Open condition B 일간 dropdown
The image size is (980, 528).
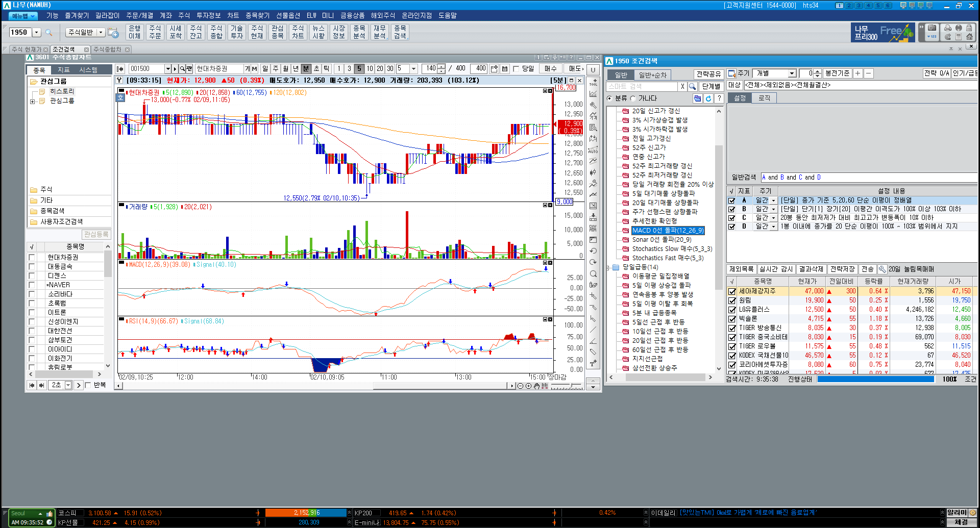pyautogui.click(x=773, y=209)
